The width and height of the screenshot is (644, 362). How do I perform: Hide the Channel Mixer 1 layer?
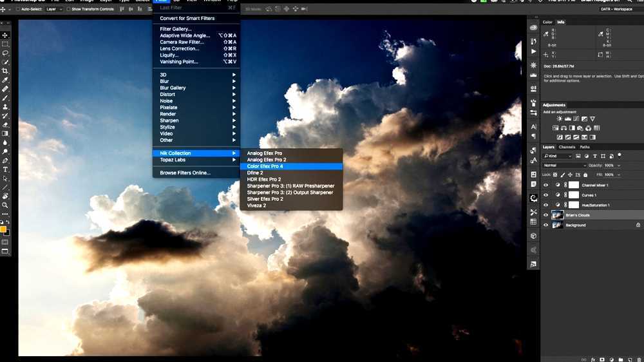pos(546,185)
